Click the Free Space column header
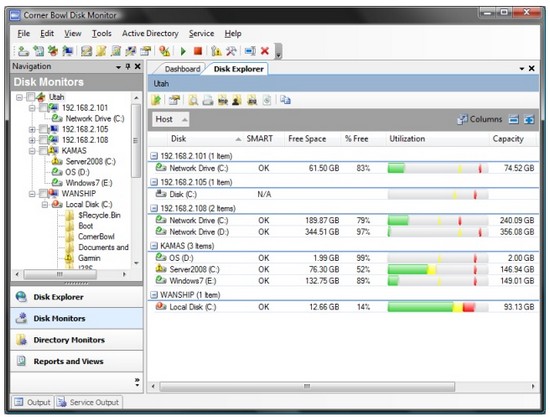The image size is (550, 417). [x=312, y=139]
